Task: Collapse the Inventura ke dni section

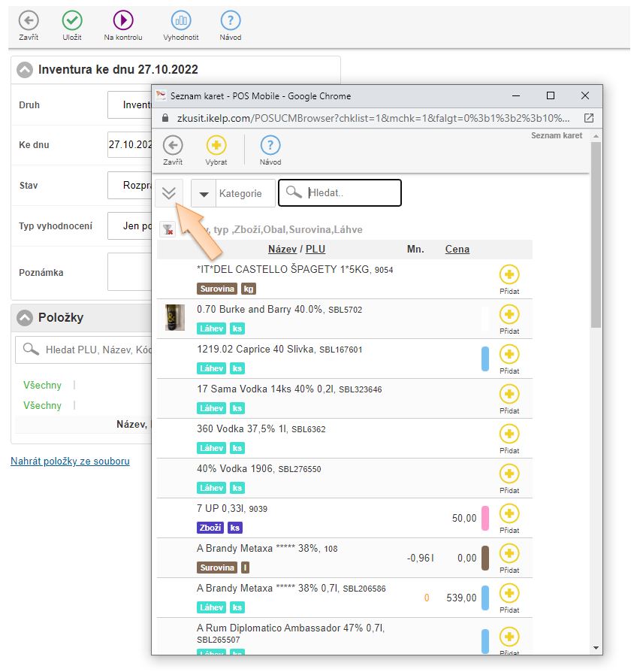Action: coord(26,70)
